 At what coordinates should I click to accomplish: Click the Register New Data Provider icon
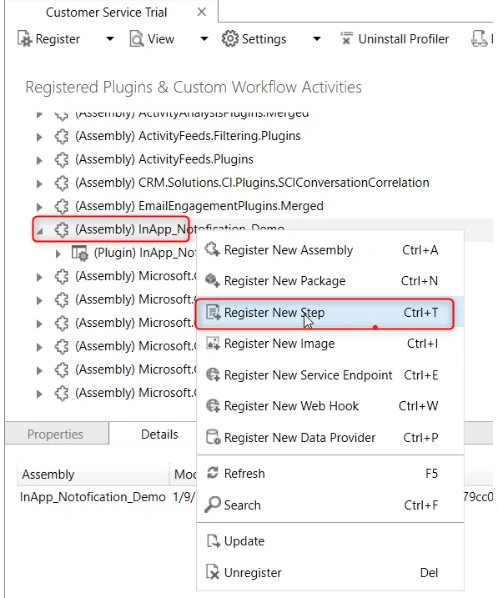pos(213,437)
